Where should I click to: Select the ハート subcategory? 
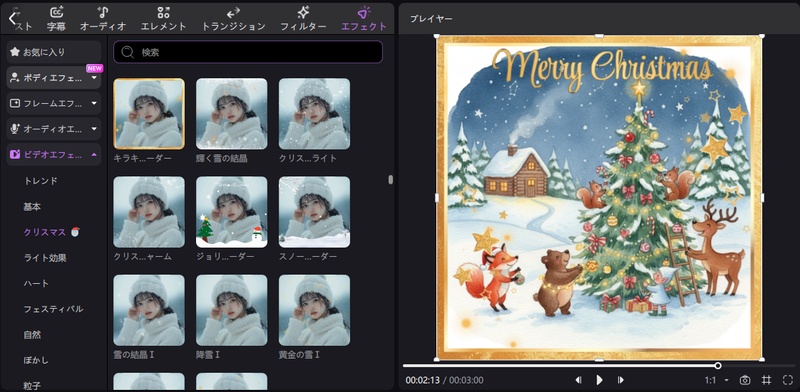tap(36, 283)
